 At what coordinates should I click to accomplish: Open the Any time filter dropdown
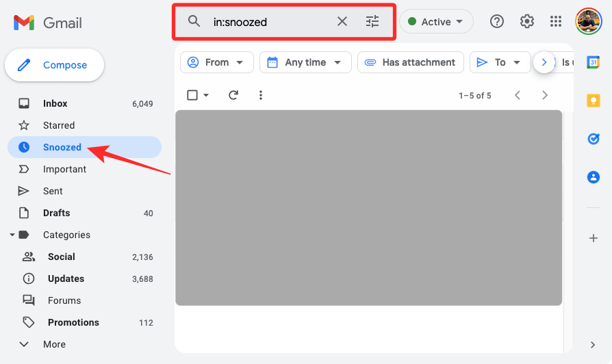click(305, 62)
